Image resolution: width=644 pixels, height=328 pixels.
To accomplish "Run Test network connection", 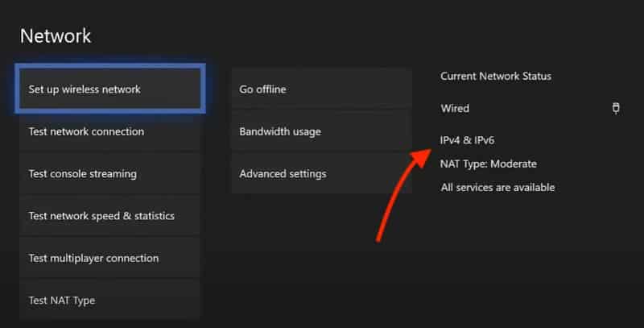I will click(x=110, y=131).
